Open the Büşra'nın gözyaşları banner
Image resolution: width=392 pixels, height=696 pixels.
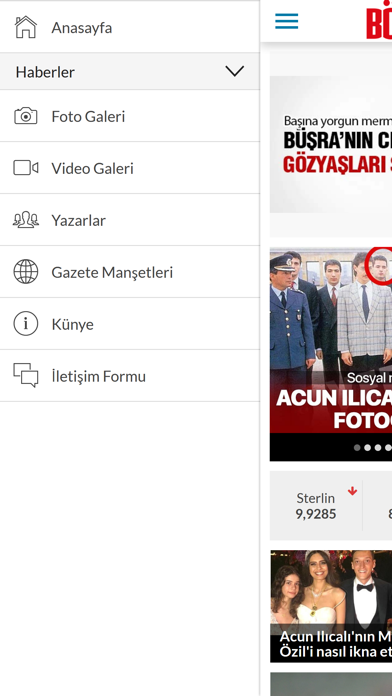pyautogui.click(x=331, y=144)
